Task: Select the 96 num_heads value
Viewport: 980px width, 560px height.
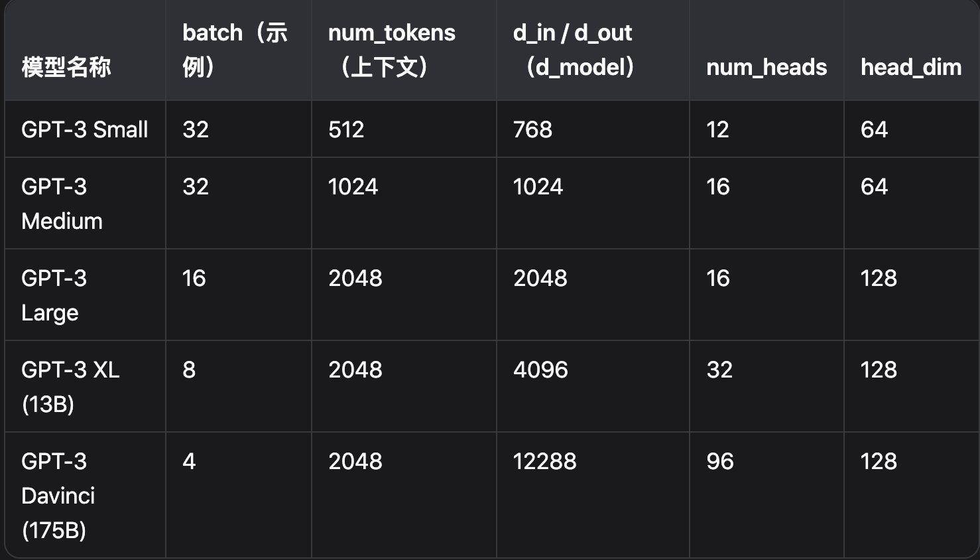Action: click(x=720, y=461)
